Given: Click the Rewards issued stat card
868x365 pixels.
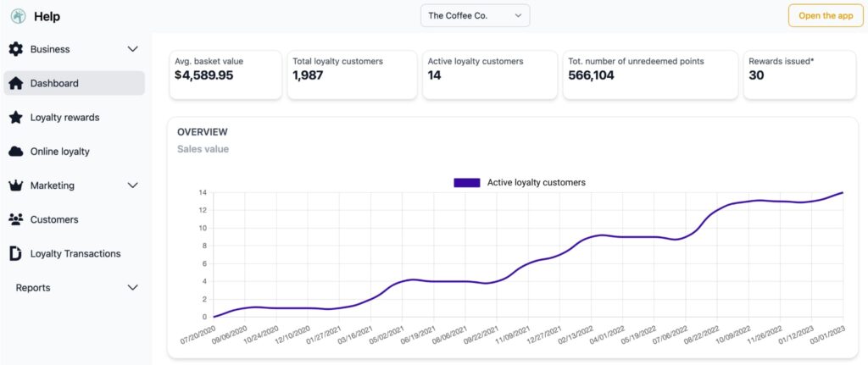Looking at the screenshot, I should (x=799, y=75).
